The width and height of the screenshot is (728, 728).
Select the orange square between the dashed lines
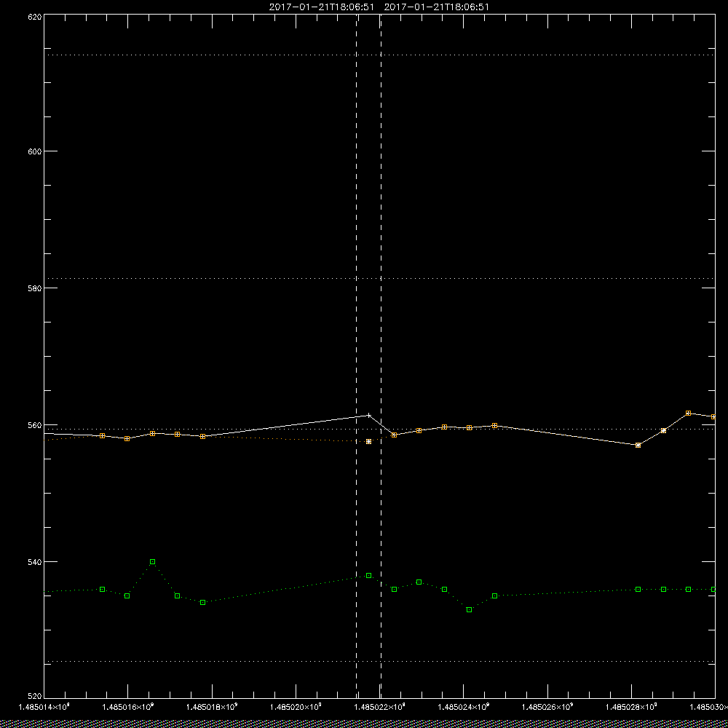pos(368,442)
